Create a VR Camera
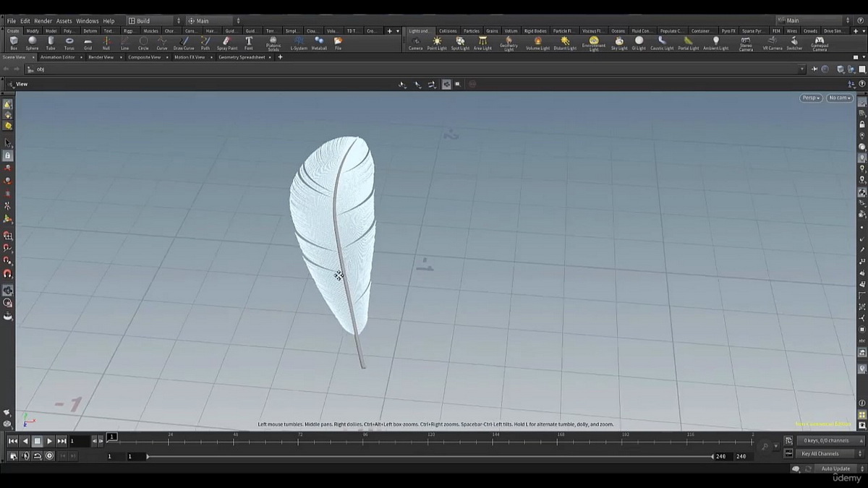The image size is (868, 488). pos(772,43)
